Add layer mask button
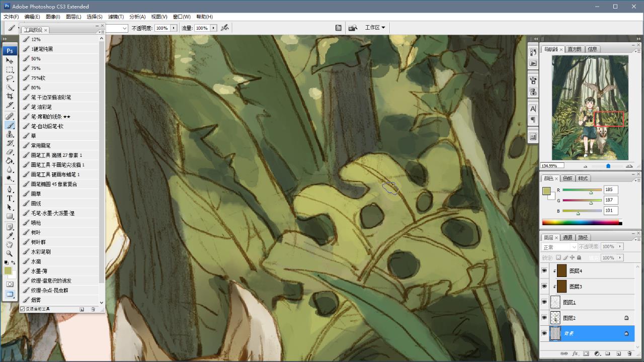This screenshot has height=362, width=644. pos(586,354)
